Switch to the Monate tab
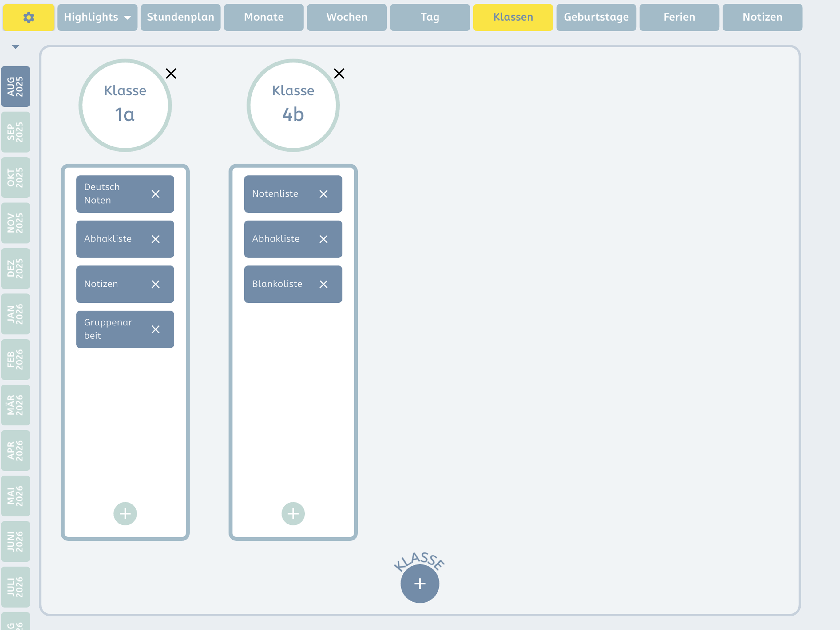This screenshot has width=840, height=630. 264,17
